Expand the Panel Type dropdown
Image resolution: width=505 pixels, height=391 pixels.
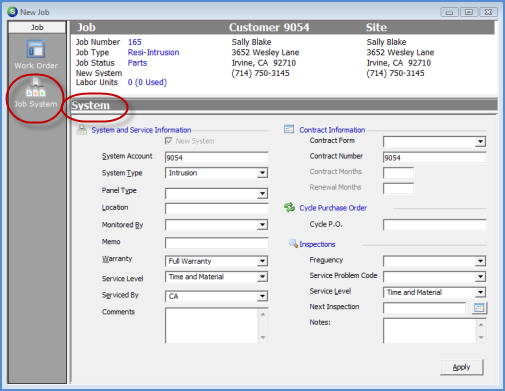click(262, 194)
